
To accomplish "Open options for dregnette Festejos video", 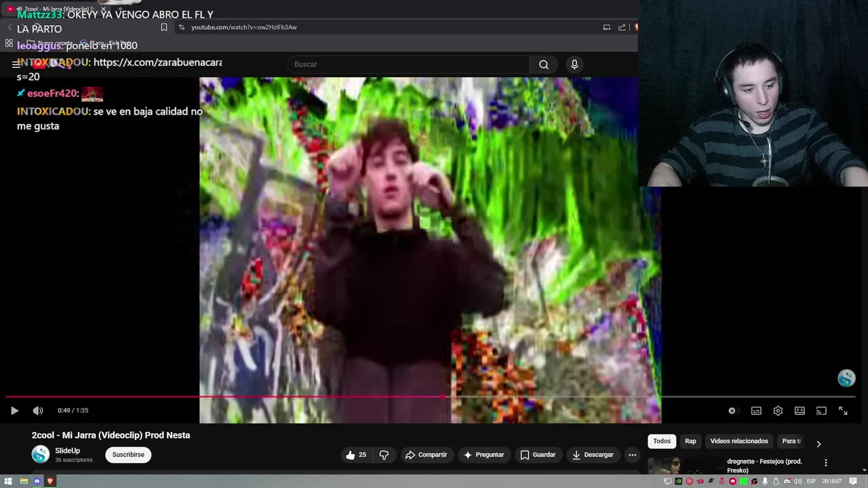I will 825,463.
